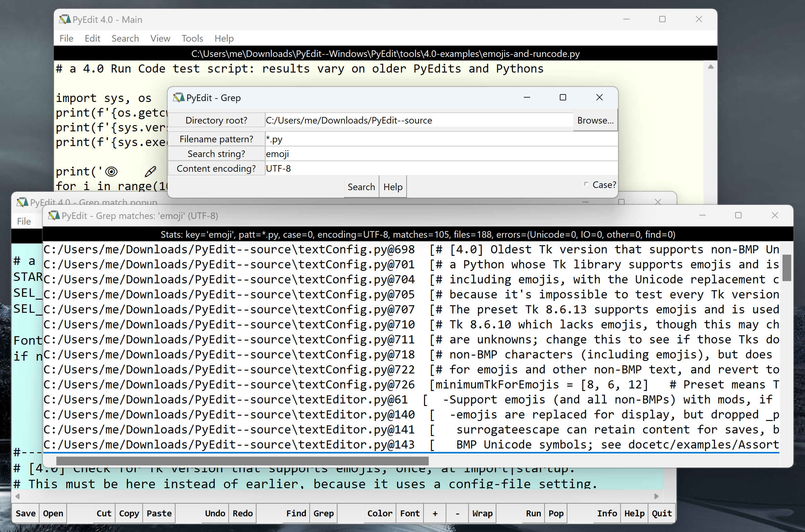Click Grep matches horizontal scrollbar thumb
Screen dimensions: 805x532
pyautogui.click(x=242, y=461)
